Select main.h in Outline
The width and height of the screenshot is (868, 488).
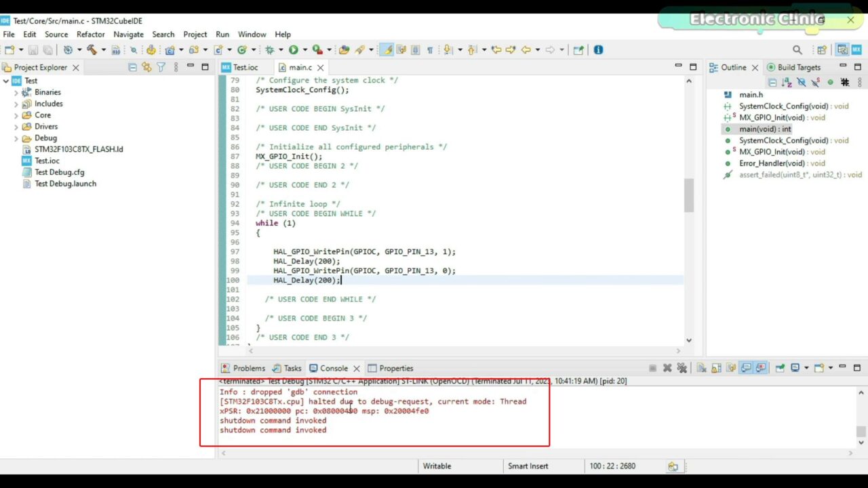(x=751, y=95)
